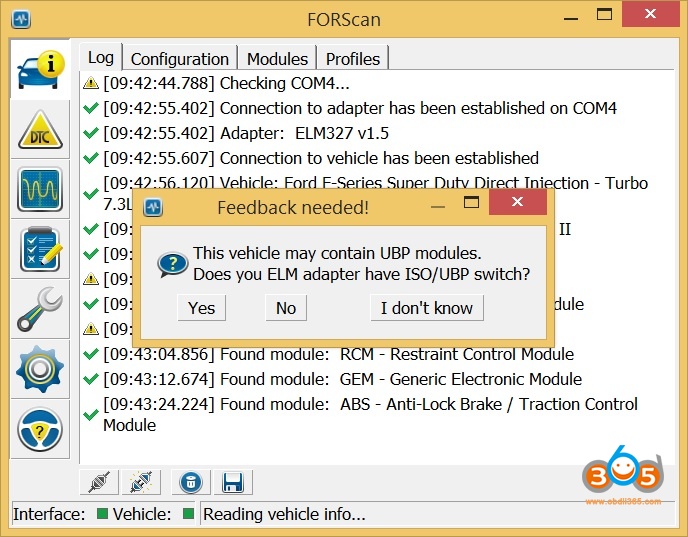The height and width of the screenshot is (537, 688).
Task: Clear the log with trash icon
Action: click(191, 482)
